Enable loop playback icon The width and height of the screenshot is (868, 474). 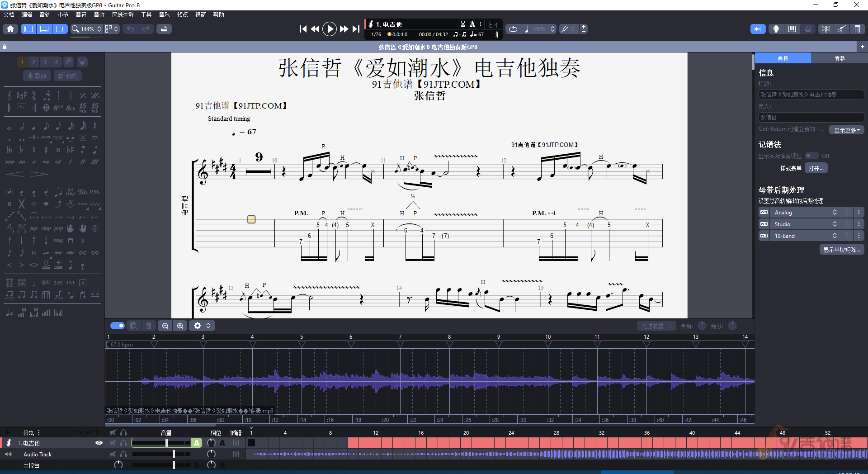513,29
